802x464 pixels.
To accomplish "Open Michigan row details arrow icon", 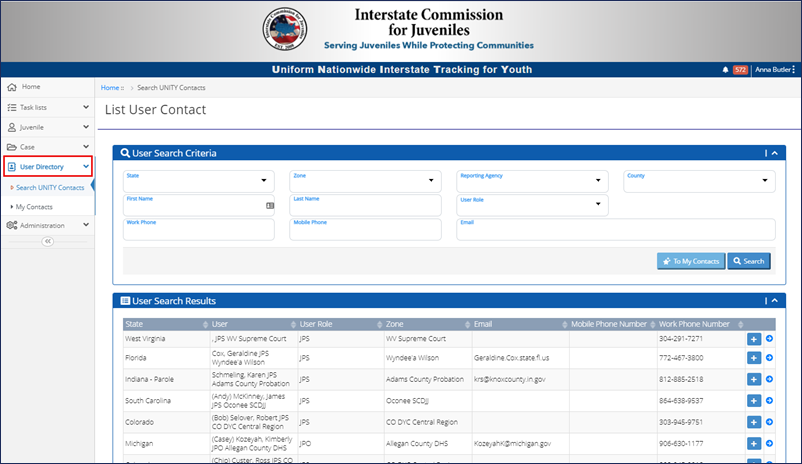I will click(x=769, y=443).
